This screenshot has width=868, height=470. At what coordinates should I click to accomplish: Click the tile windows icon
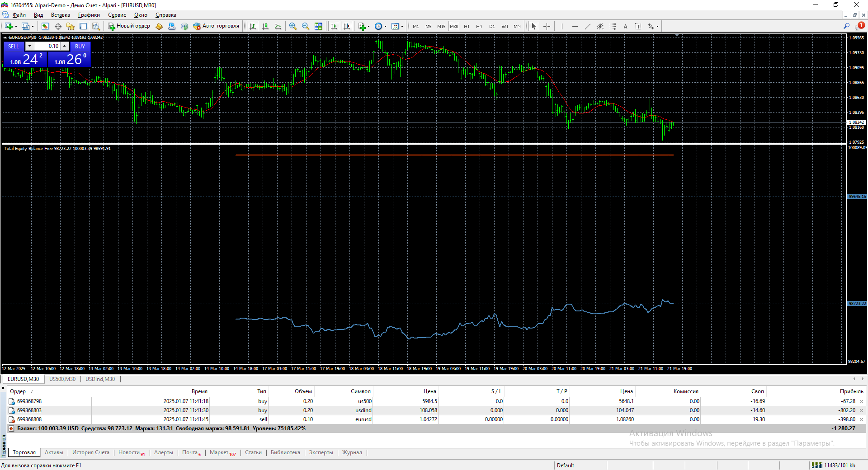click(x=318, y=26)
